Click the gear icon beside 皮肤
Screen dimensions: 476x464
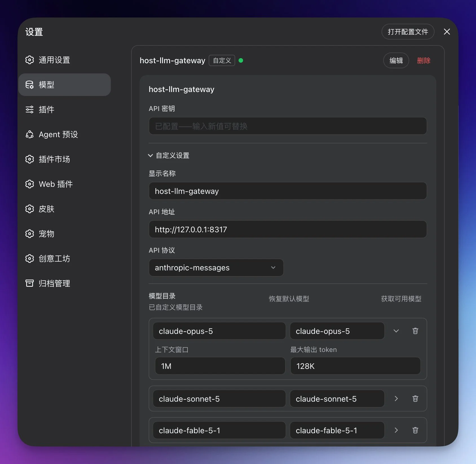pos(30,209)
